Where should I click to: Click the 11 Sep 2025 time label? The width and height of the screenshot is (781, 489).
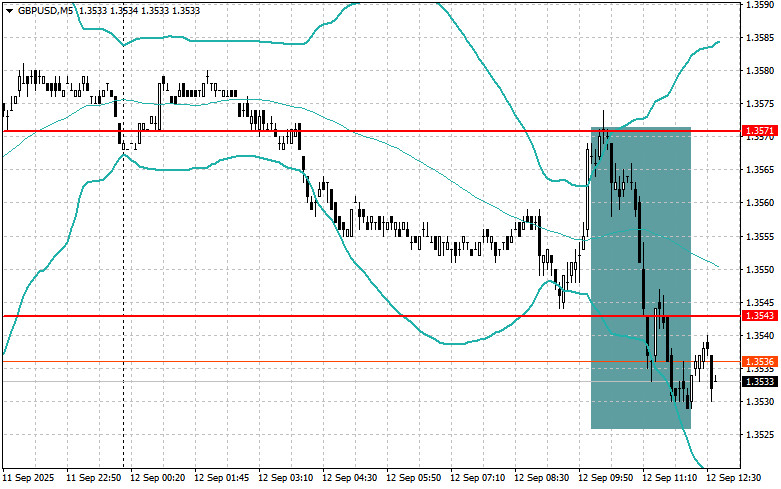pyautogui.click(x=28, y=478)
